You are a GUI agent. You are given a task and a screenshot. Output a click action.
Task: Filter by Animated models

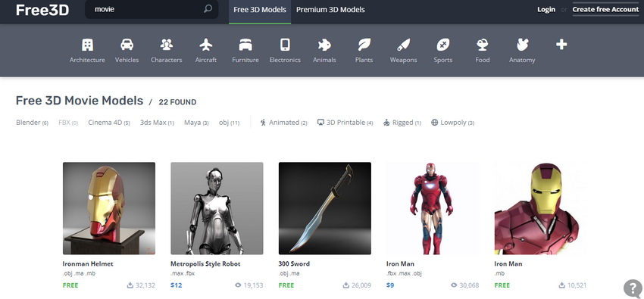283,122
